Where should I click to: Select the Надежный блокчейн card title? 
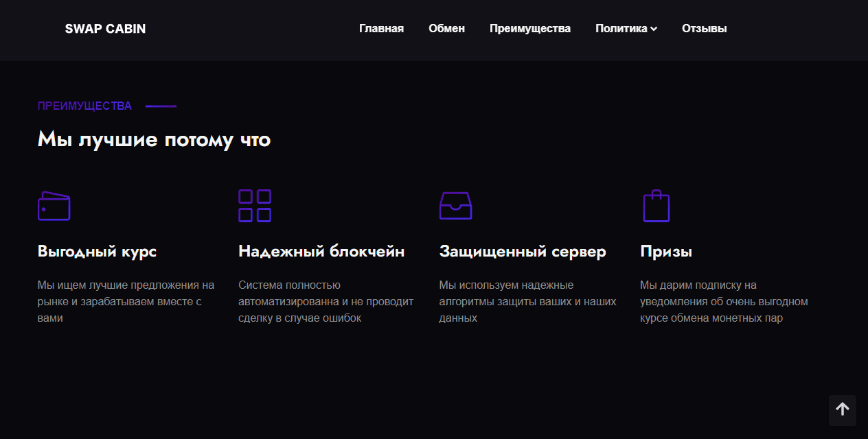[x=321, y=251]
